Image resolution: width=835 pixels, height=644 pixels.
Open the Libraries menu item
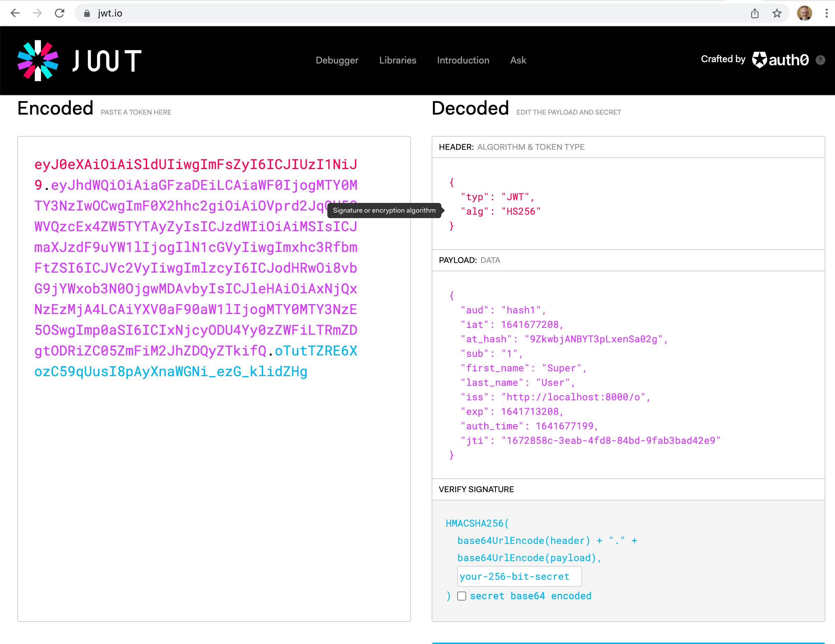pos(397,60)
